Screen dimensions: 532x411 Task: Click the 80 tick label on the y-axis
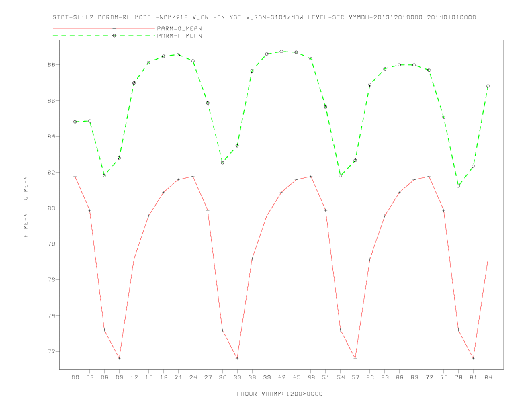[51, 208]
